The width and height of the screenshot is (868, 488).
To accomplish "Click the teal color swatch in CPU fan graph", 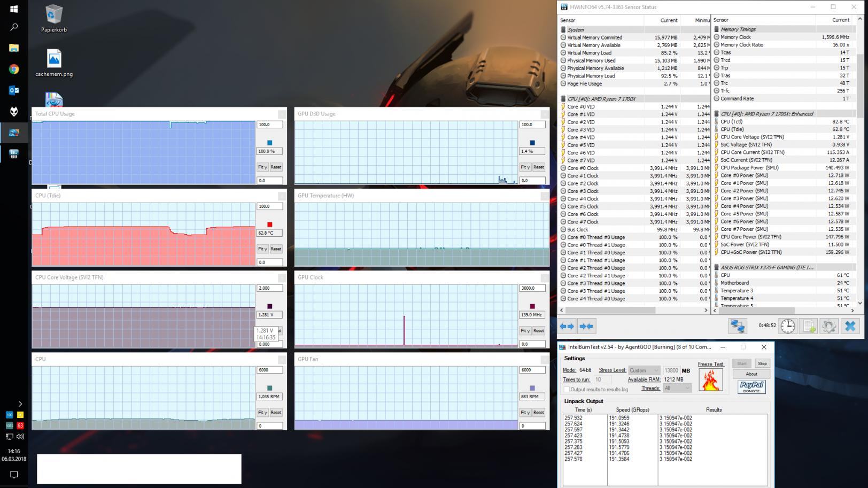I will [x=269, y=388].
